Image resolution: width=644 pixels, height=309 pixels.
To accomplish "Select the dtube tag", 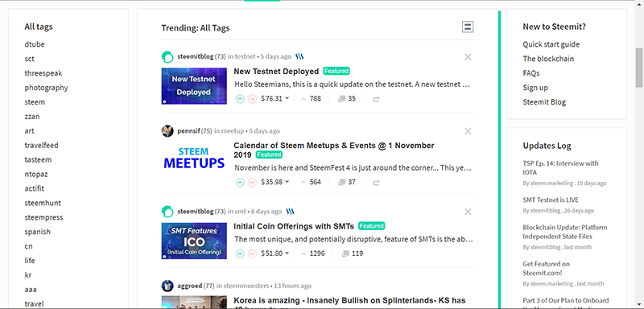I will pos(35,44).
